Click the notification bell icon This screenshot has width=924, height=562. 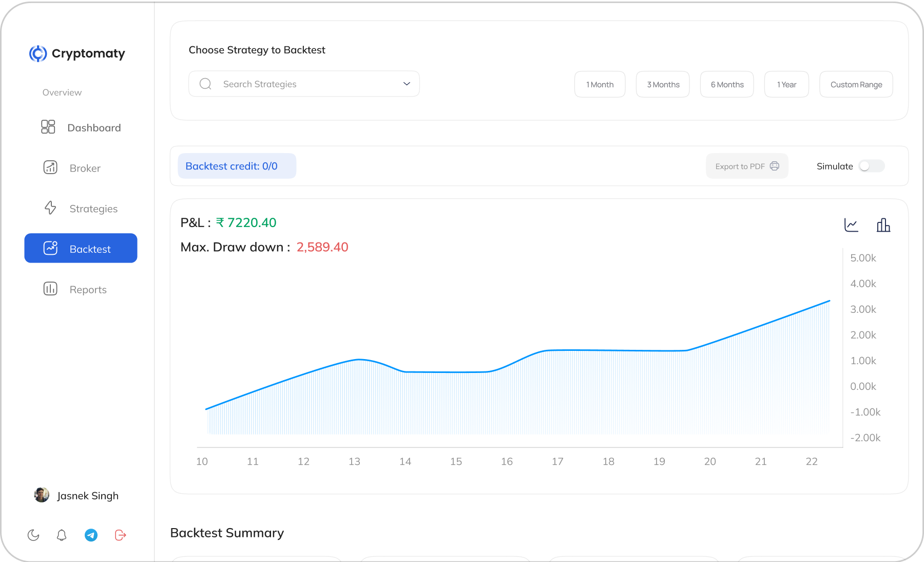tap(62, 535)
